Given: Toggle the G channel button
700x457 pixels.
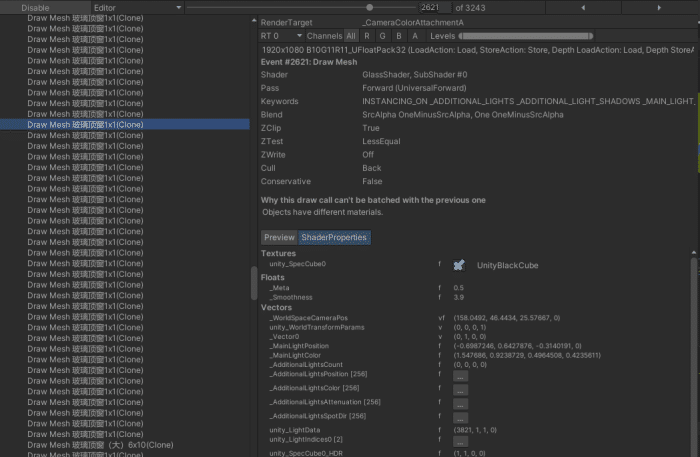Looking at the screenshot, I should coord(383,36).
